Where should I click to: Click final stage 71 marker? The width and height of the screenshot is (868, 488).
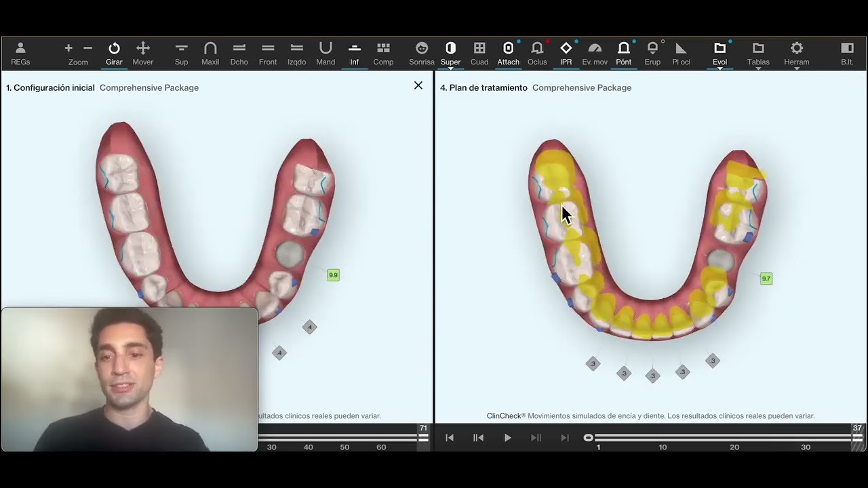click(424, 428)
